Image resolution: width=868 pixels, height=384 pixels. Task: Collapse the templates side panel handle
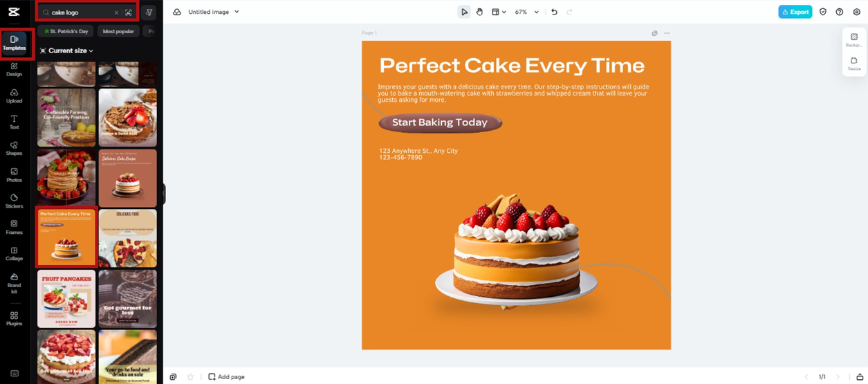[x=164, y=194]
